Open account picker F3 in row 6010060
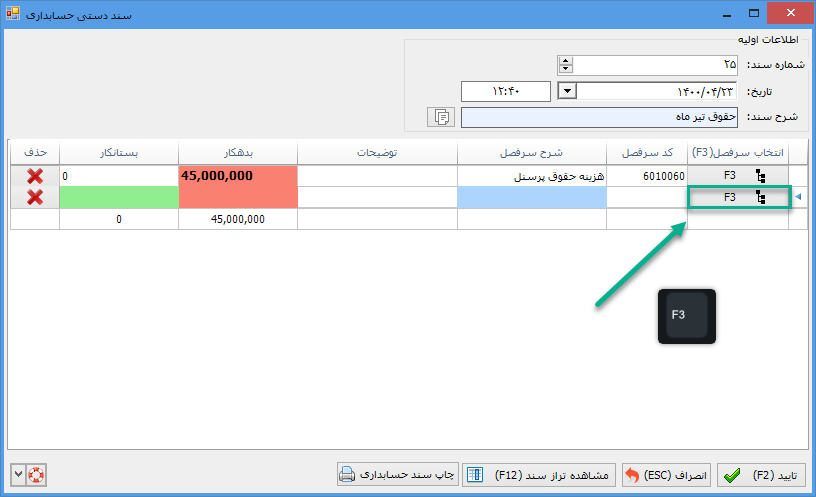The width and height of the screenshot is (816, 497). click(738, 176)
